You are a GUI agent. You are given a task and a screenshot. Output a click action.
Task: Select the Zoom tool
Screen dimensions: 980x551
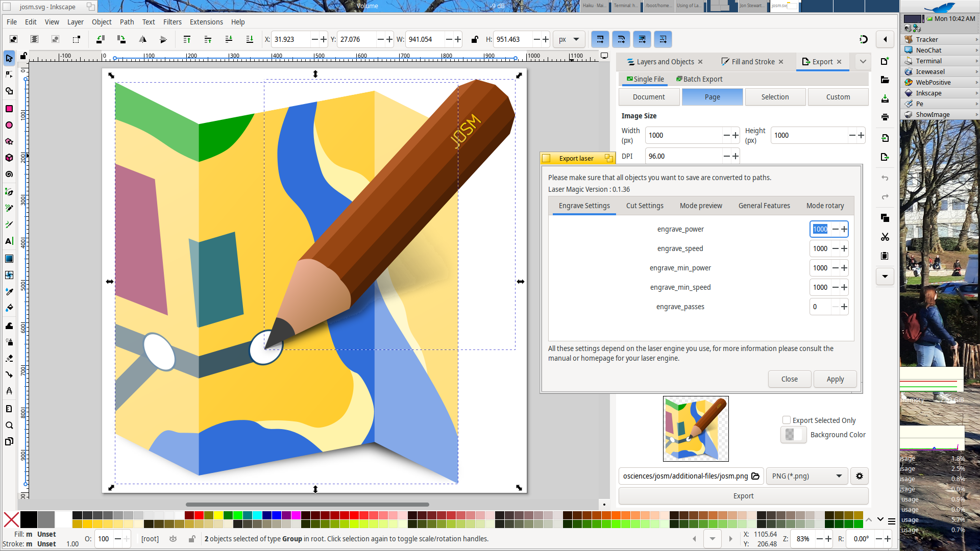tap(9, 425)
